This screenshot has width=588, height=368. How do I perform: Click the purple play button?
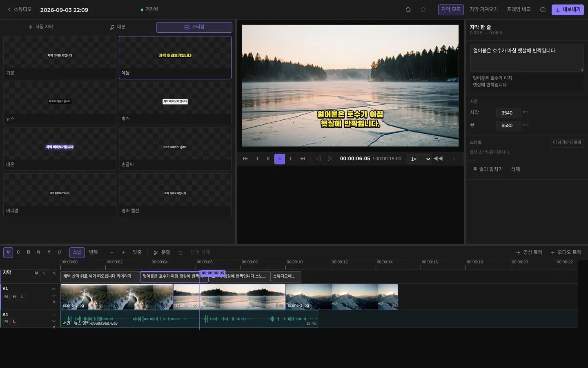pyautogui.click(x=280, y=159)
